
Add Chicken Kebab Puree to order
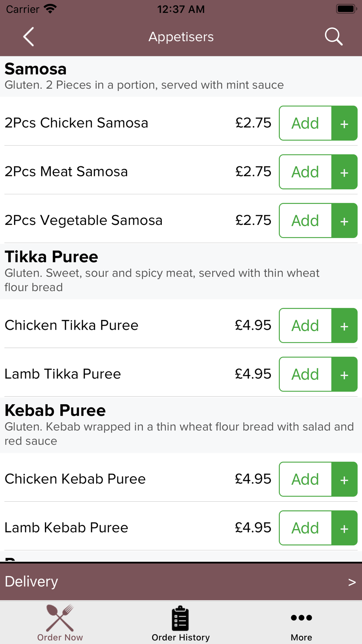(306, 479)
